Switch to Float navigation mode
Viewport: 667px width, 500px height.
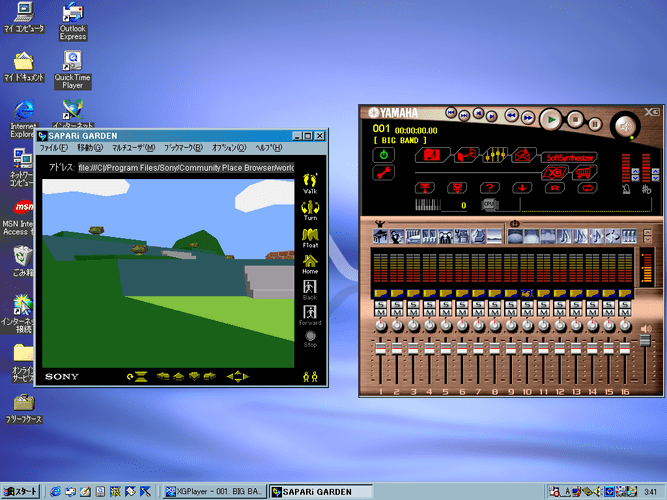tap(310, 236)
